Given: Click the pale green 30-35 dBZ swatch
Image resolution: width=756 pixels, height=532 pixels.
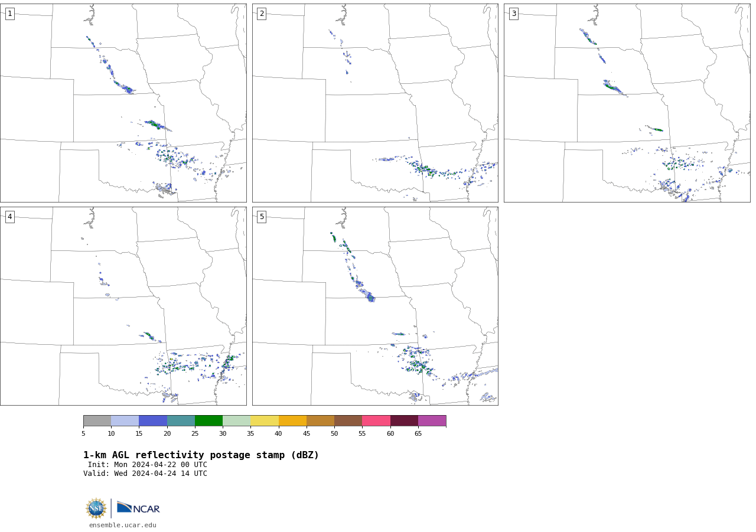Looking at the screenshot, I should coord(236,421).
